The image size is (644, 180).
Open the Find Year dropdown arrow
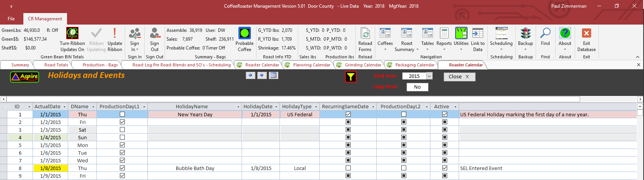[x=429, y=76]
